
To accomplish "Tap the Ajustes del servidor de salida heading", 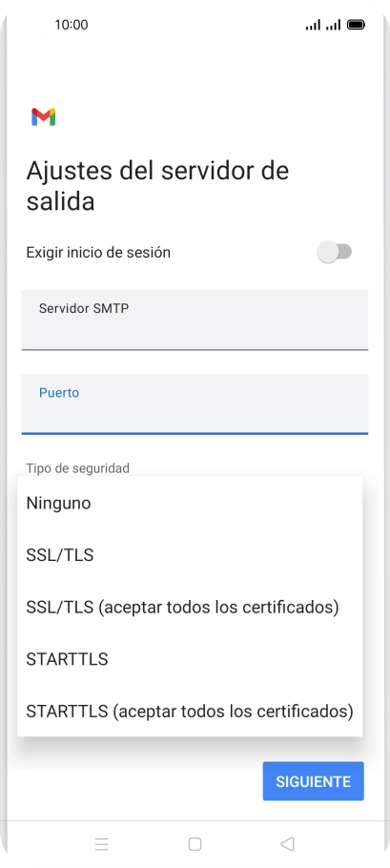I will [x=157, y=185].
